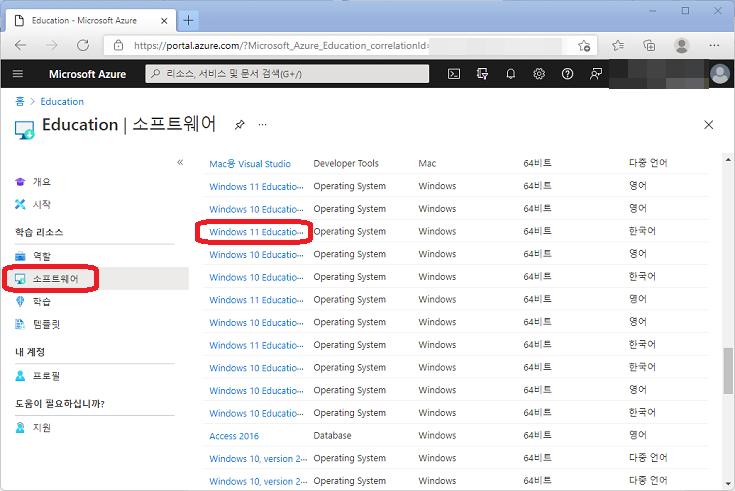Image resolution: width=735 pixels, height=491 pixels.
Task: Close the Education software blade
Action: pyautogui.click(x=708, y=125)
